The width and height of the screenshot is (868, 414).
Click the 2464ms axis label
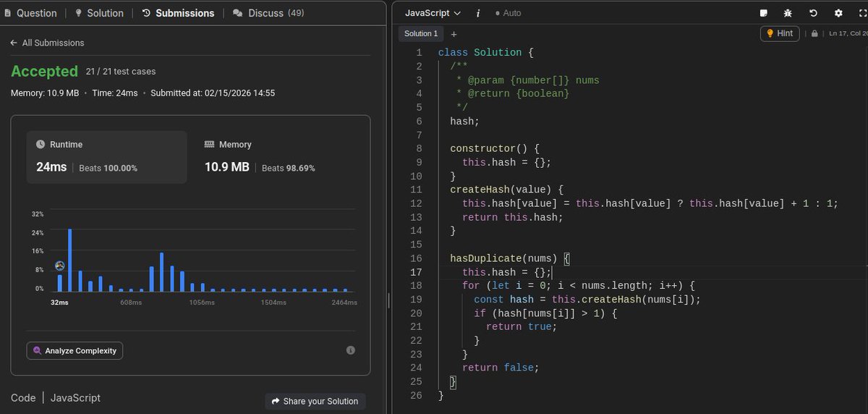(x=344, y=303)
